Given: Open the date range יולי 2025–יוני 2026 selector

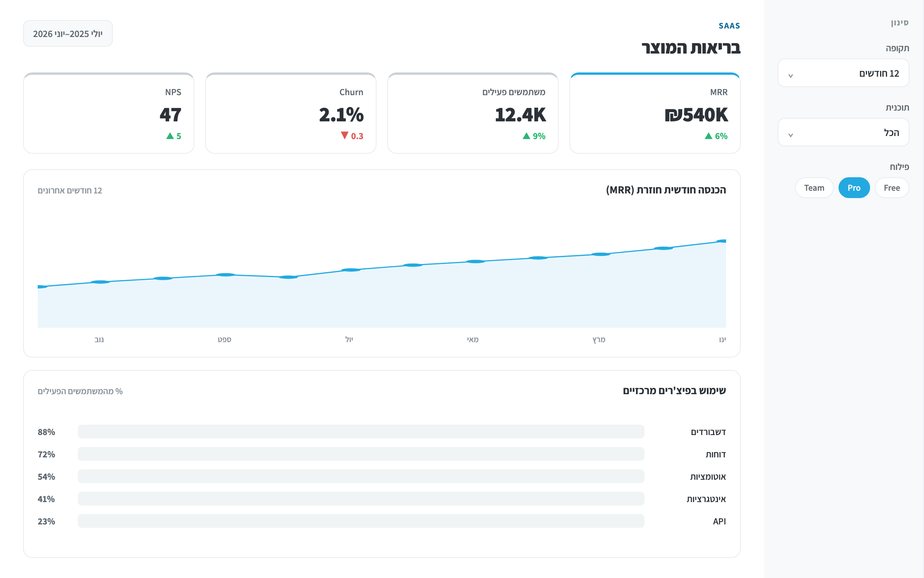Looking at the screenshot, I should [x=68, y=34].
